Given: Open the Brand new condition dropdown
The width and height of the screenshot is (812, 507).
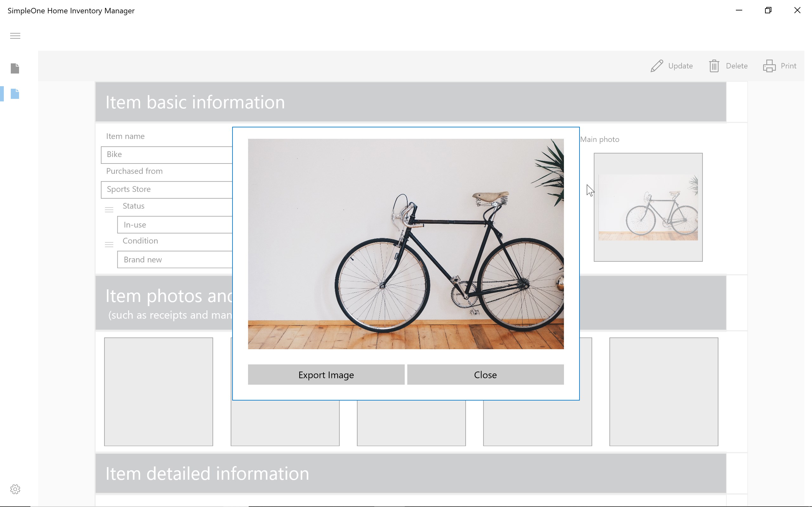Looking at the screenshot, I should pos(174,260).
